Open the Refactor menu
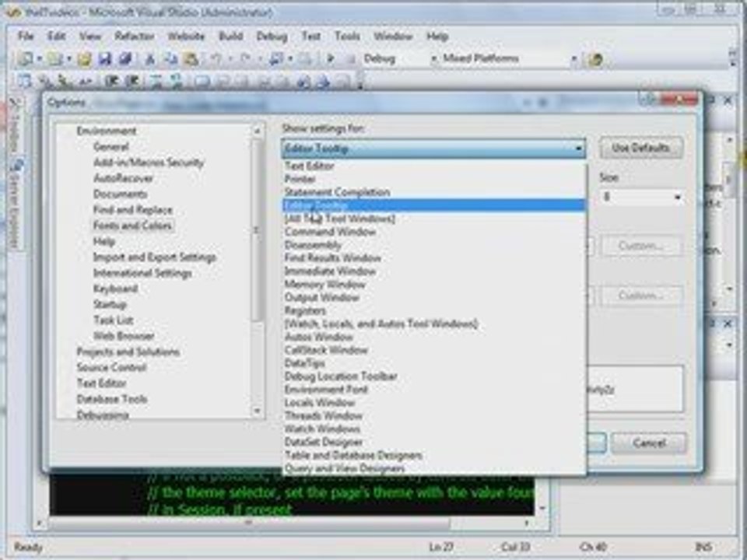747x560 pixels. click(x=135, y=37)
